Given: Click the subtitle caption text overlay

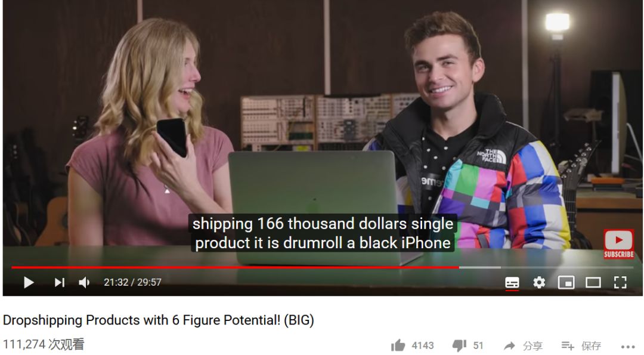Looking at the screenshot, I should click(x=323, y=233).
